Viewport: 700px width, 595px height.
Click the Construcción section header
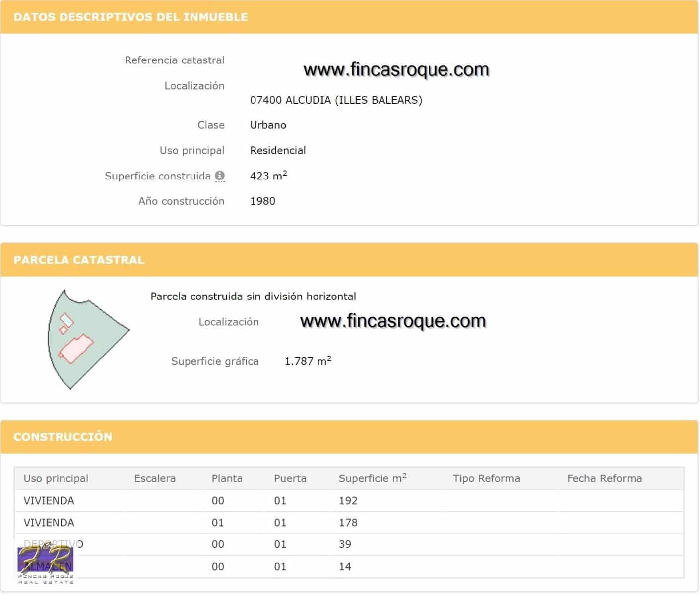(x=63, y=437)
